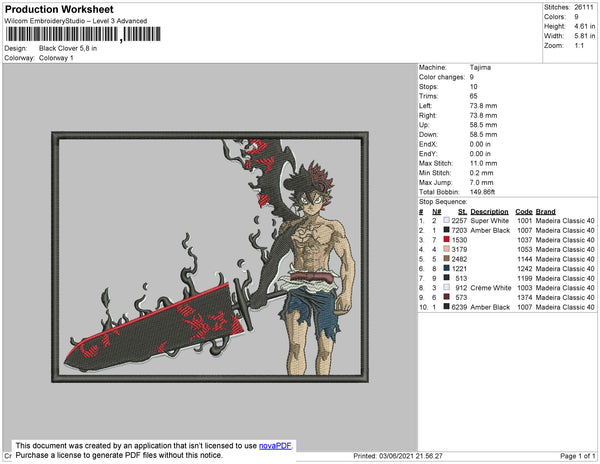The width and height of the screenshot is (600, 464).
Task: Click the red thread swatch in row 3
Action: [446, 239]
